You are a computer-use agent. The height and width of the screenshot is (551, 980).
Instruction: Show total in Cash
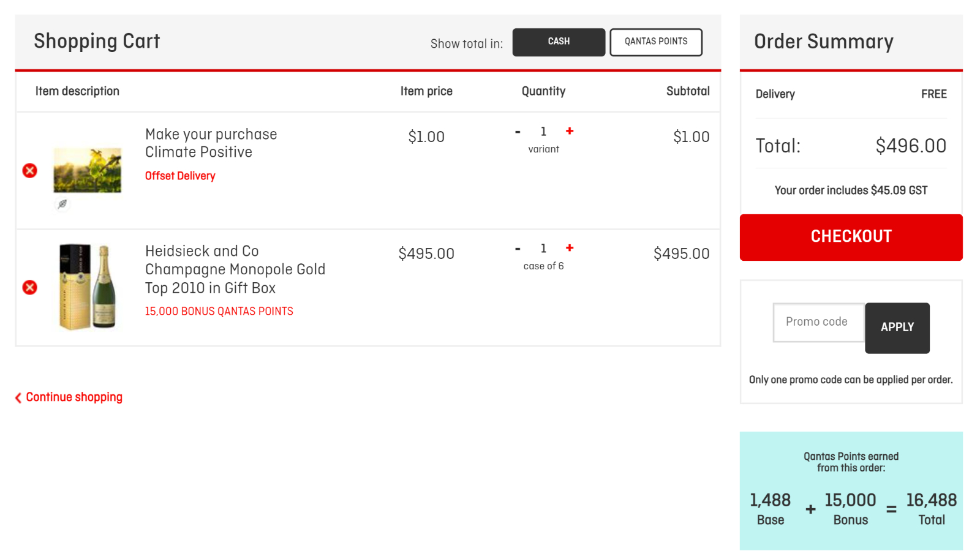(559, 42)
